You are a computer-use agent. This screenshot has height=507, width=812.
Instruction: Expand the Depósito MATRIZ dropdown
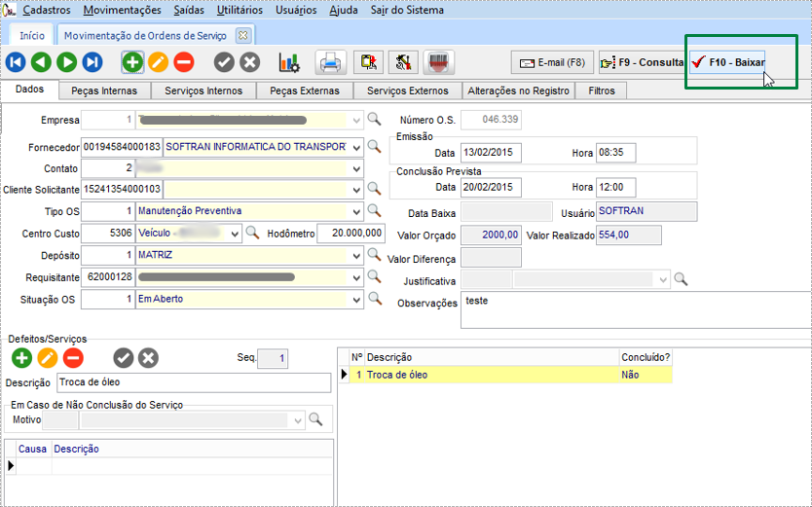coord(354,255)
